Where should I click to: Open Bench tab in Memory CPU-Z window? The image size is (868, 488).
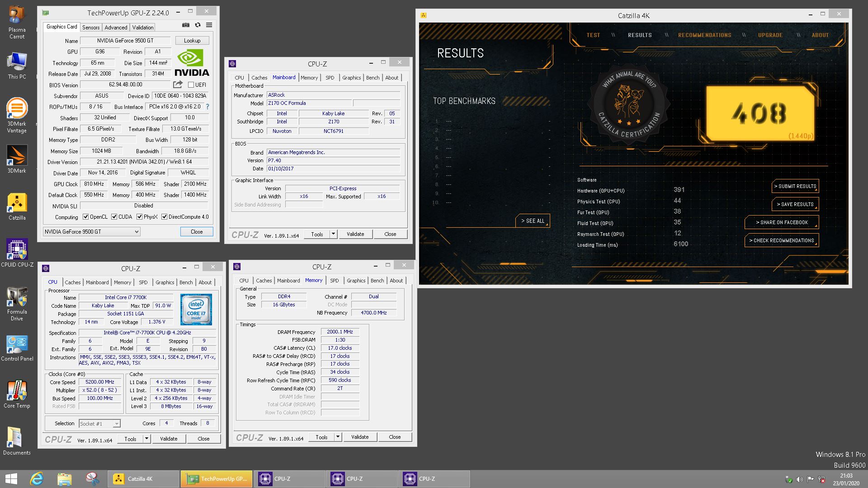[x=377, y=281]
